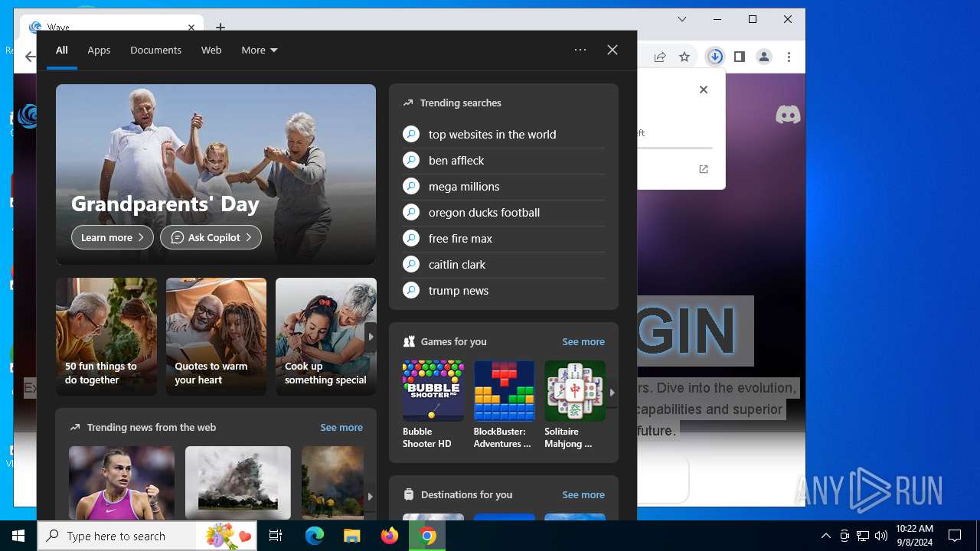Switch to the All search tab
Viewport: 980px width, 551px height.
[62, 50]
